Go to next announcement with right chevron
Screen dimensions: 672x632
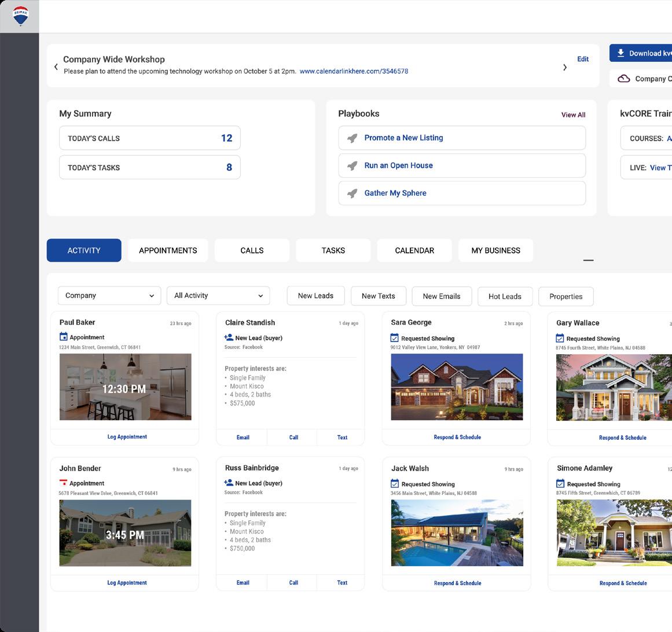coord(565,67)
